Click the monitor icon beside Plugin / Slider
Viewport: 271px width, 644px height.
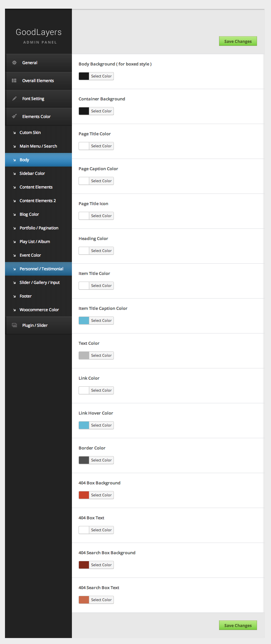tap(14, 325)
